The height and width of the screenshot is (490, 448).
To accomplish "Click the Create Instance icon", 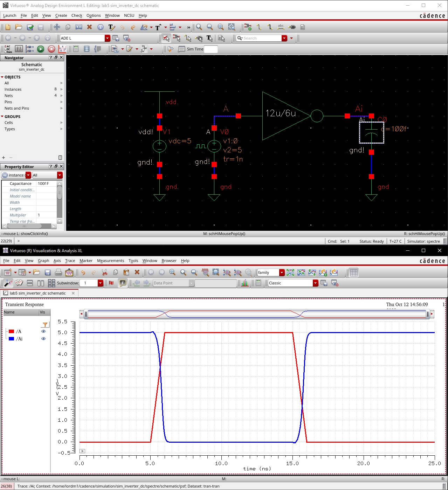I will pyautogui.click(x=248, y=27).
